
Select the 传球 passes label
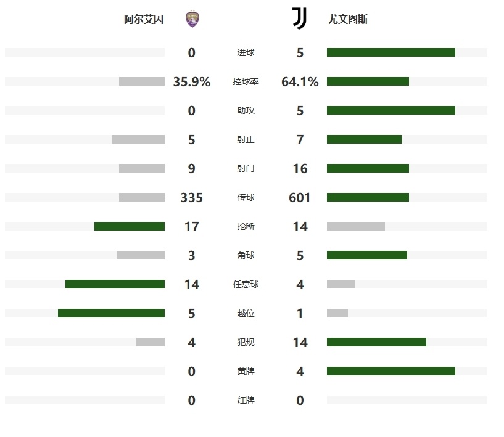click(246, 197)
